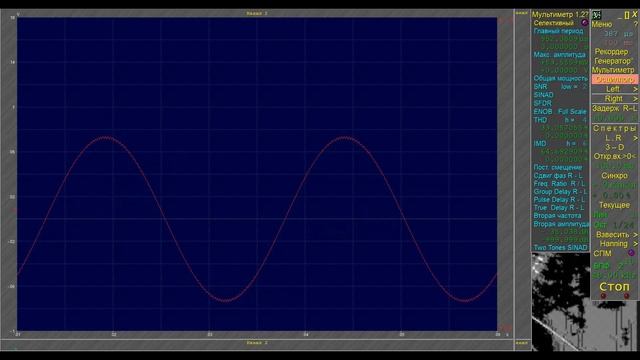
Task: Toggle the Селективный purple indicator
Action: point(584,23)
